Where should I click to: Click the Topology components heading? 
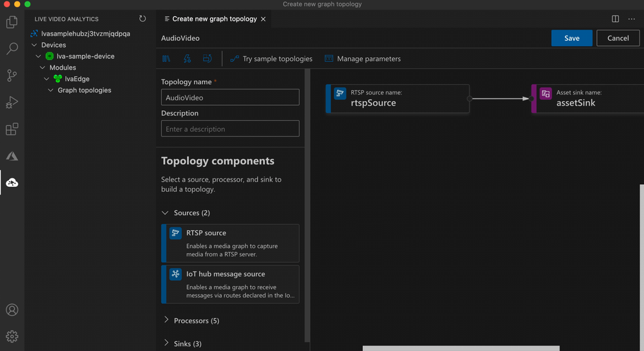point(218,161)
